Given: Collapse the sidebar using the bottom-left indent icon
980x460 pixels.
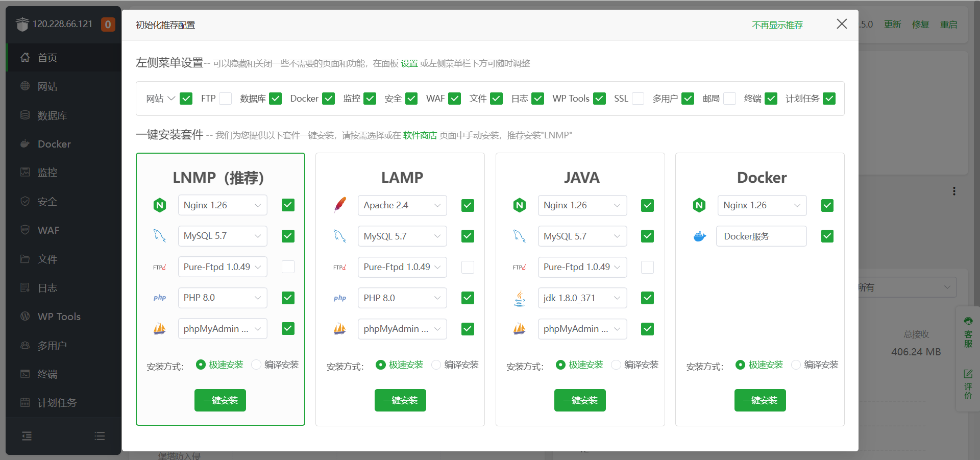Looking at the screenshot, I should [x=27, y=436].
